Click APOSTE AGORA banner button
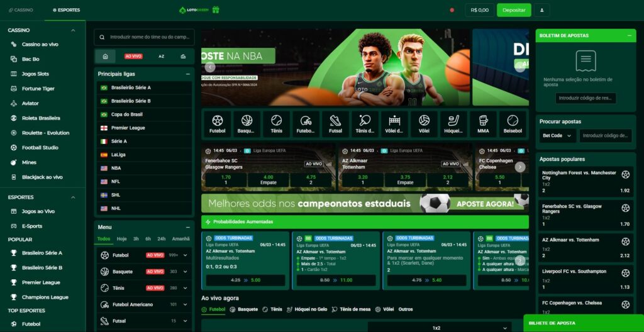 point(485,204)
